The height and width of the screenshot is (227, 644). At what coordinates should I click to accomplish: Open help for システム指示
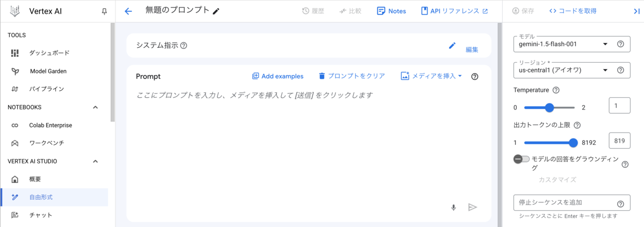pyautogui.click(x=184, y=46)
